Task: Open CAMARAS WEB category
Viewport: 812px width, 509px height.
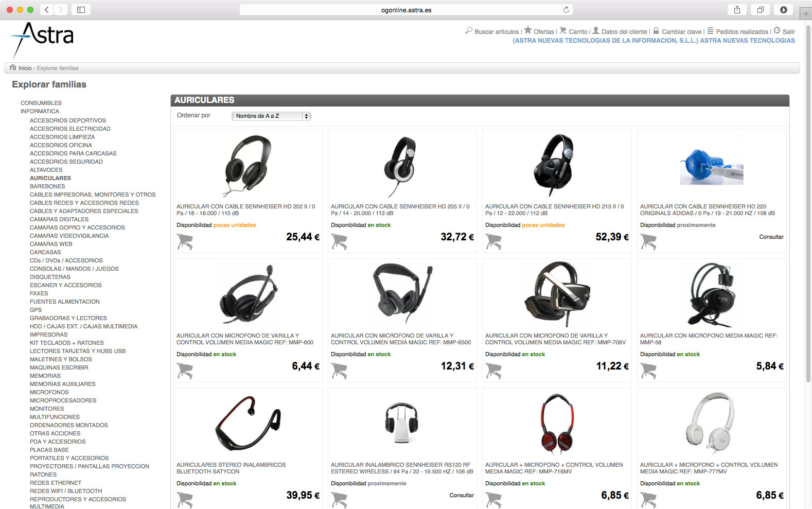Action: (51, 244)
